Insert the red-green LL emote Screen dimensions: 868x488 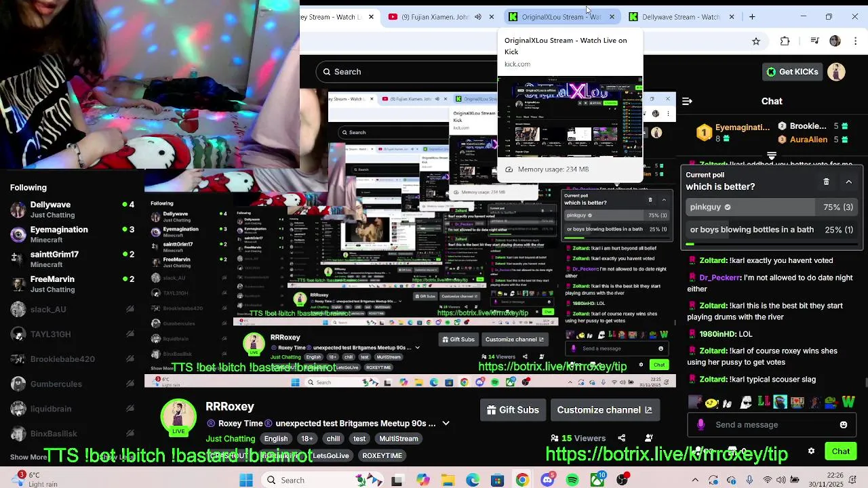(x=764, y=403)
